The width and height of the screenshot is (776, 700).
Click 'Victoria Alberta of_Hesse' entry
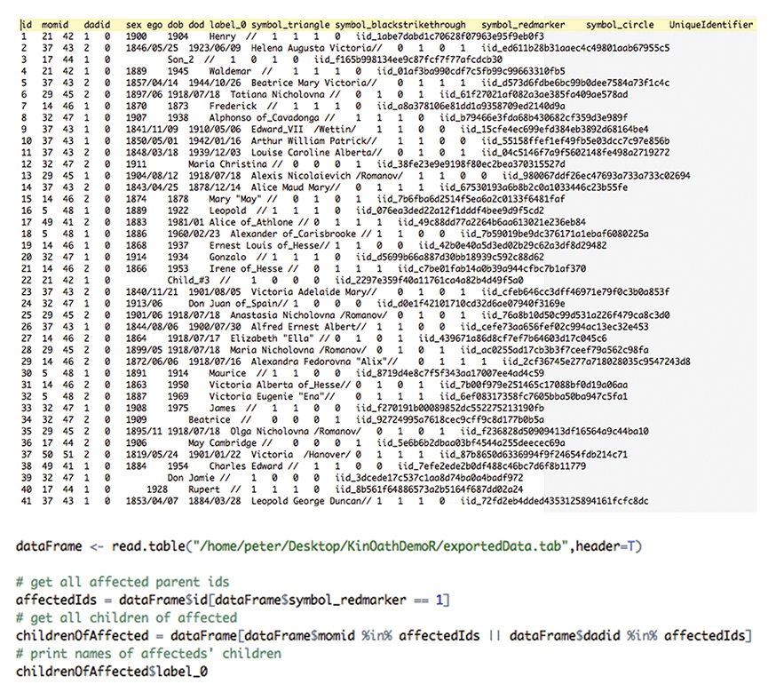pos(274,386)
